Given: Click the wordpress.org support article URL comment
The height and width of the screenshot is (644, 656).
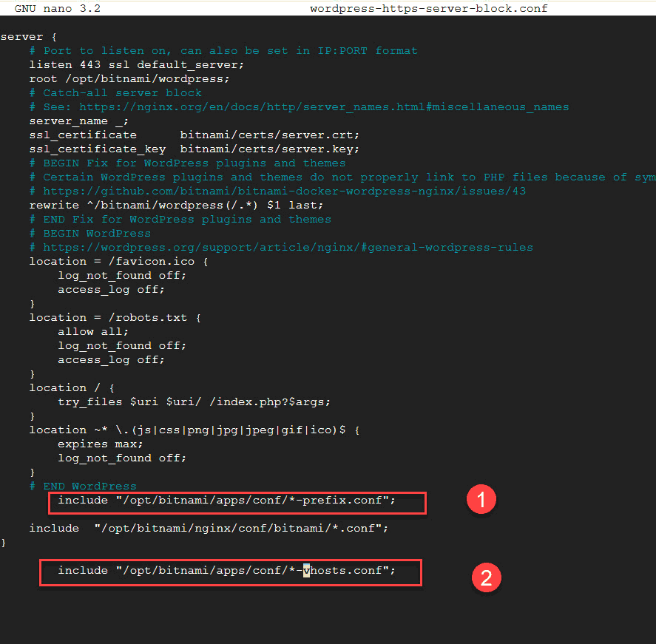Looking at the screenshot, I should pos(281,248).
